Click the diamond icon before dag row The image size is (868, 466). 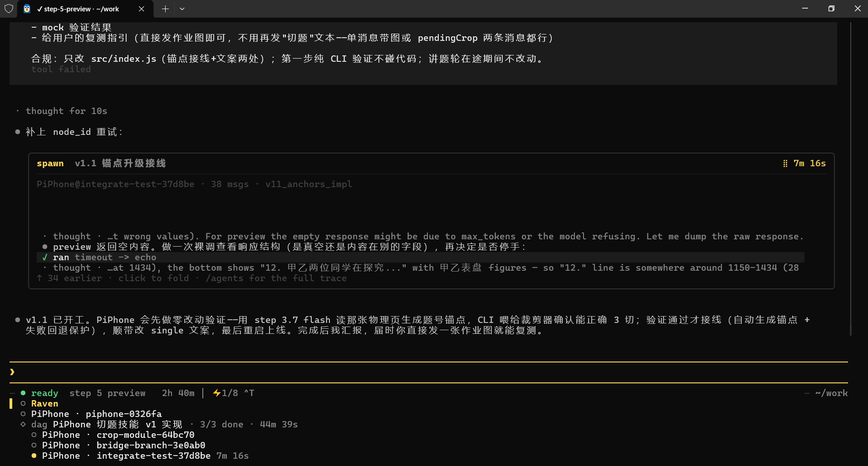[x=23, y=424]
